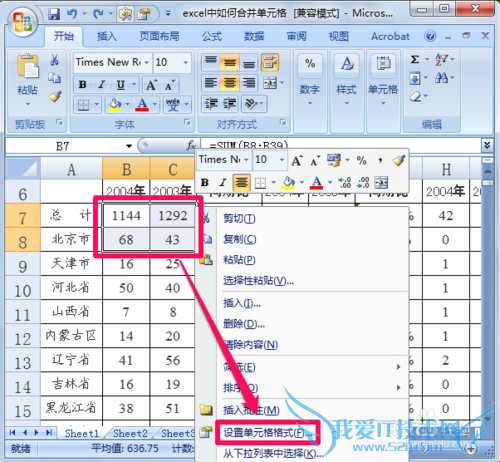Switch to the 插入 ribbon tab
The width and height of the screenshot is (500, 462).
point(107,36)
